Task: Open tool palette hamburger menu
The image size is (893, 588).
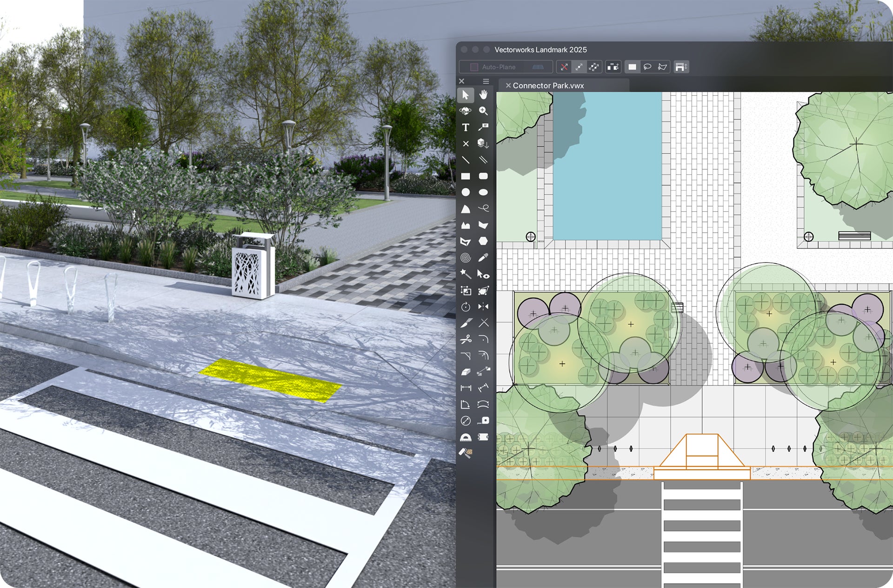Action: pos(486,81)
